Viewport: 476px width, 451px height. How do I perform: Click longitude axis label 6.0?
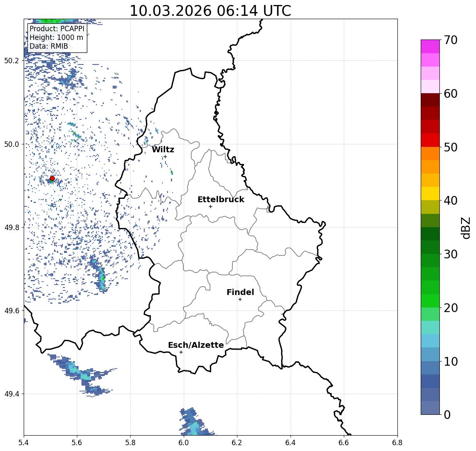tap(184, 443)
